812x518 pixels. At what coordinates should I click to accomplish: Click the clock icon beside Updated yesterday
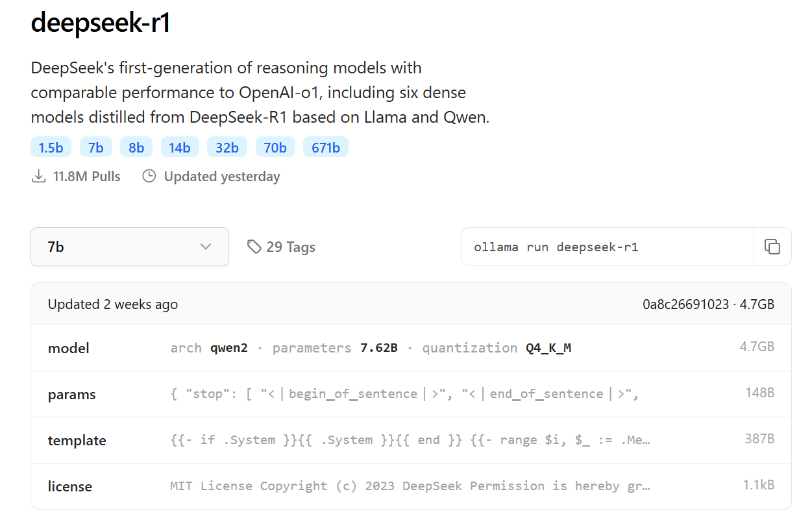pyautogui.click(x=149, y=176)
